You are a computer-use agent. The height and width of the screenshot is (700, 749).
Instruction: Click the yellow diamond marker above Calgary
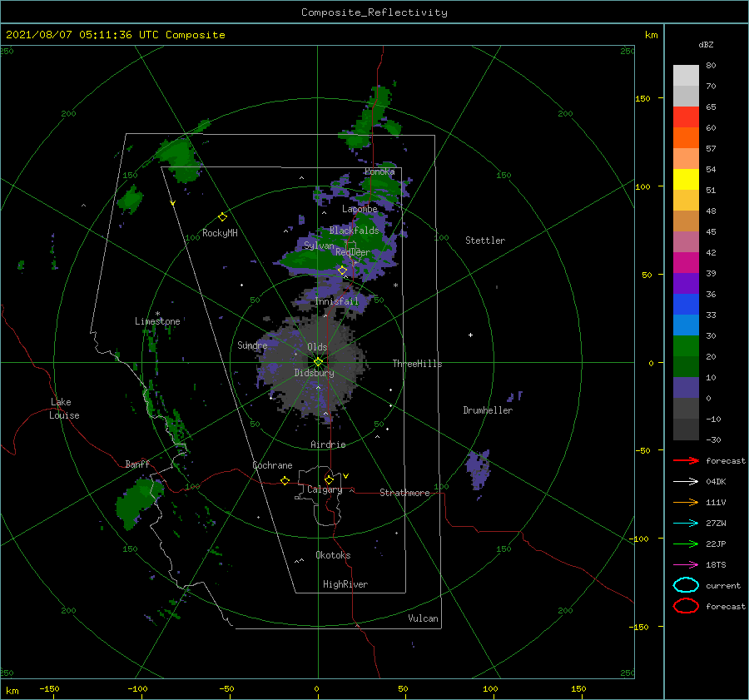click(x=329, y=479)
